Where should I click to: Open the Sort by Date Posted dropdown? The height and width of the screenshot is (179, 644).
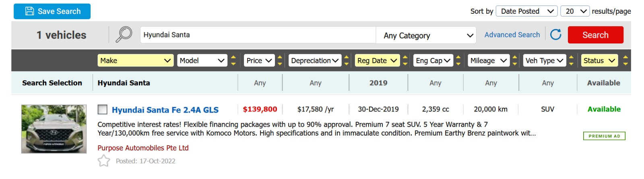[526, 11]
